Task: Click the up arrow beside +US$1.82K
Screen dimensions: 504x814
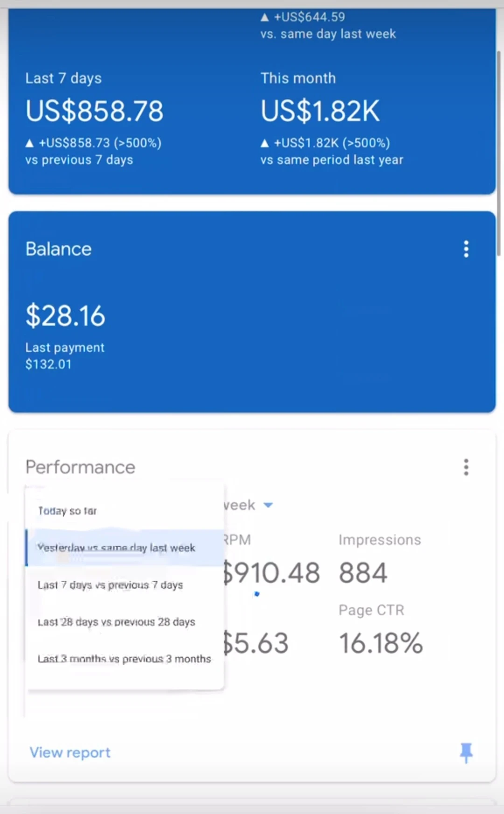Action: [265, 143]
